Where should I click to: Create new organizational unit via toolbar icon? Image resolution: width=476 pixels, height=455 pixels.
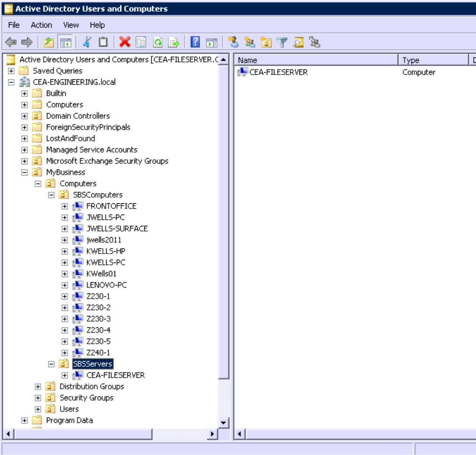(x=266, y=42)
